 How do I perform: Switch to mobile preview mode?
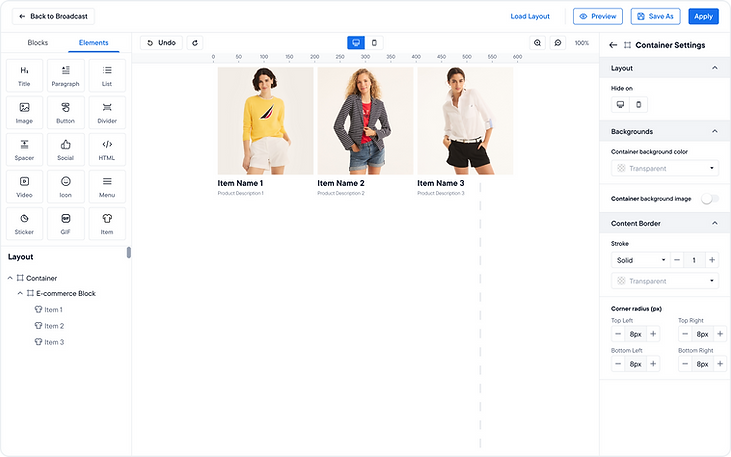[374, 43]
